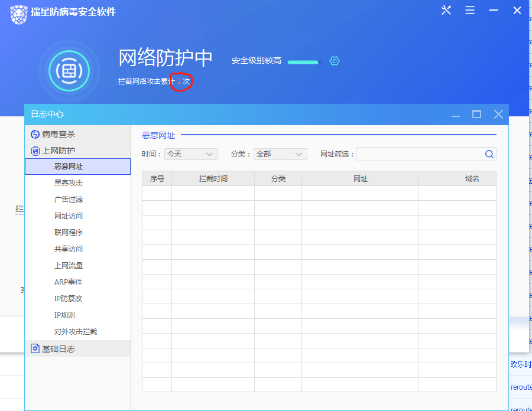Image resolution: width=532 pixels, height=411 pixels.
Task: Select 广告过滤 log category
Action: pos(69,200)
